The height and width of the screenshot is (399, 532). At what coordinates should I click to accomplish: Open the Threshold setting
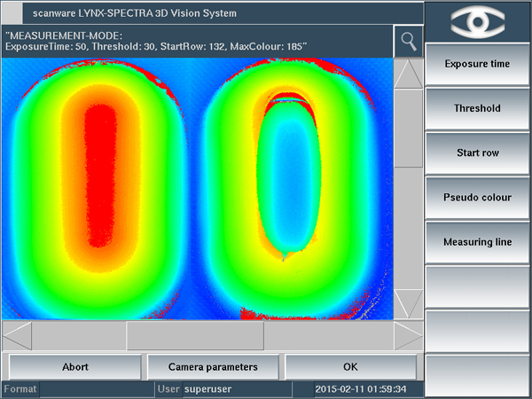pyautogui.click(x=477, y=108)
